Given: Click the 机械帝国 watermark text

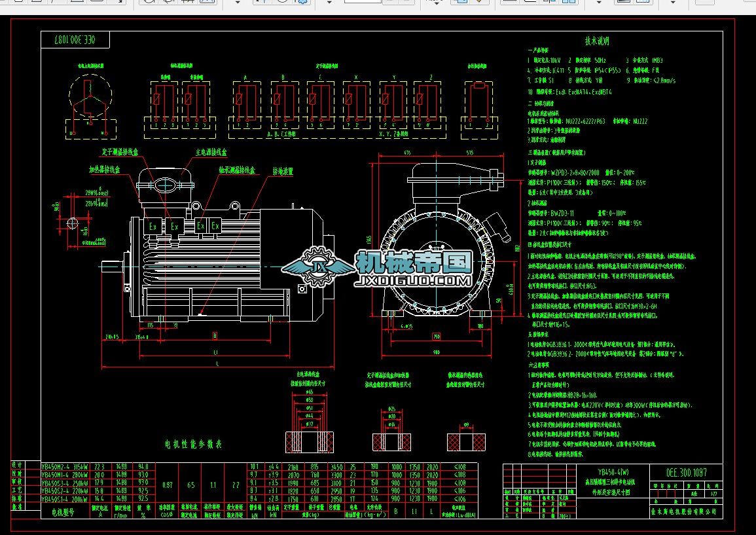Looking at the screenshot, I should pyautogui.click(x=413, y=262).
